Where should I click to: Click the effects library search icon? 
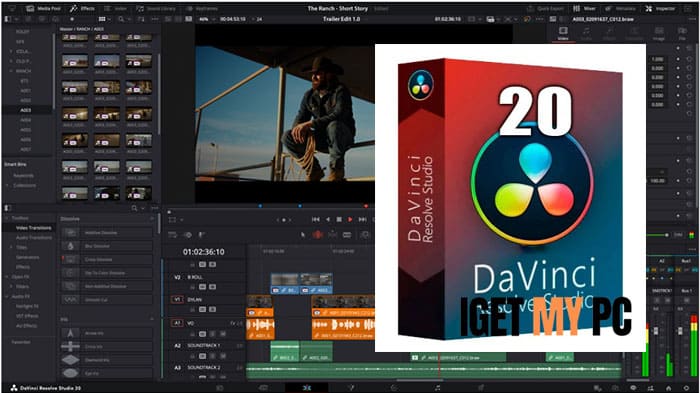coord(134,208)
